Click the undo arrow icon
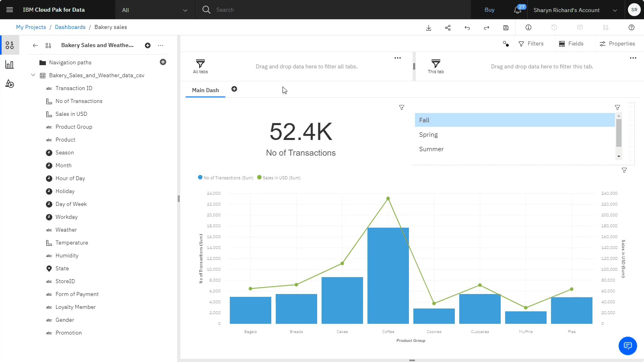The height and width of the screenshot is (362, 644). (467, 27)
